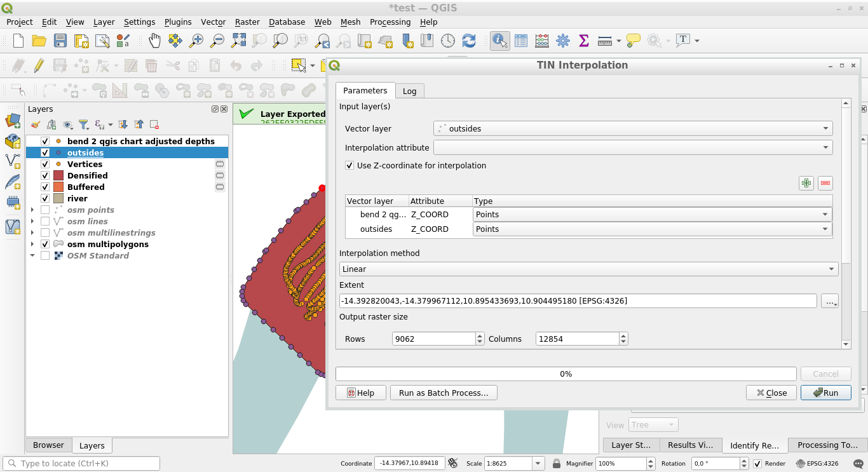Refresh the map canvas
Screen dimensions: 868x472
[x=469, y=41]
